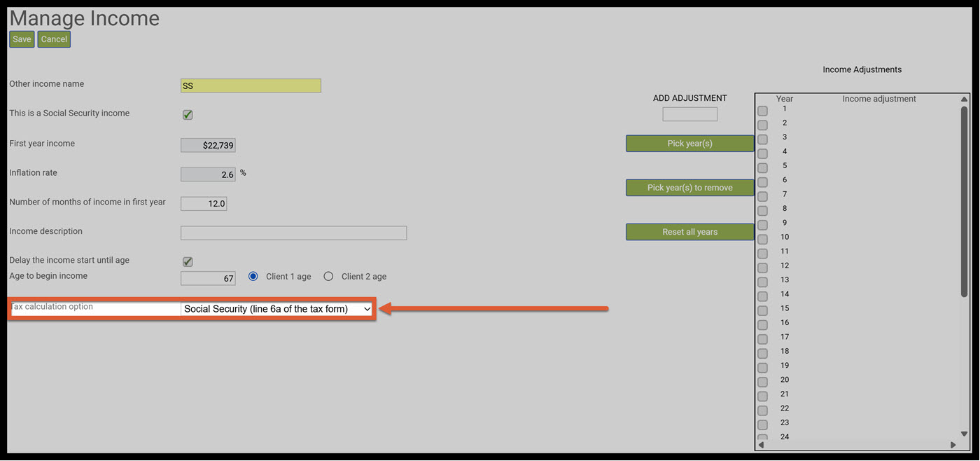Uncheck Delay the income start until age
The width and height of the screenshot is (980, 461).
188,262
